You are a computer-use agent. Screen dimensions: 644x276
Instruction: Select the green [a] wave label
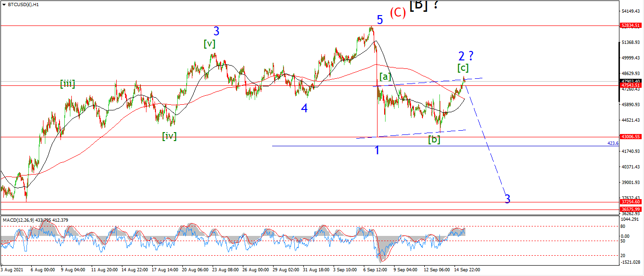385,76
